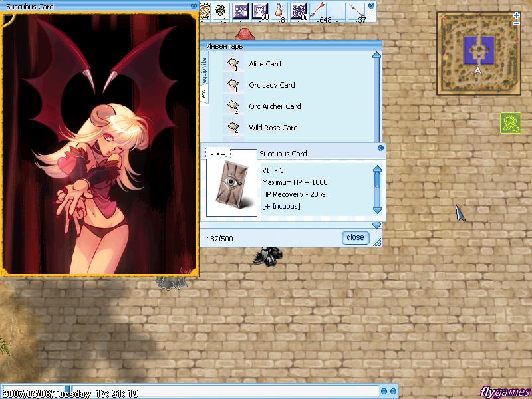Click the leaf item hotkey slot
Image resolution: width=532 pixels, height=399 pixels.
pyautogui.click(x=221, y=11)
